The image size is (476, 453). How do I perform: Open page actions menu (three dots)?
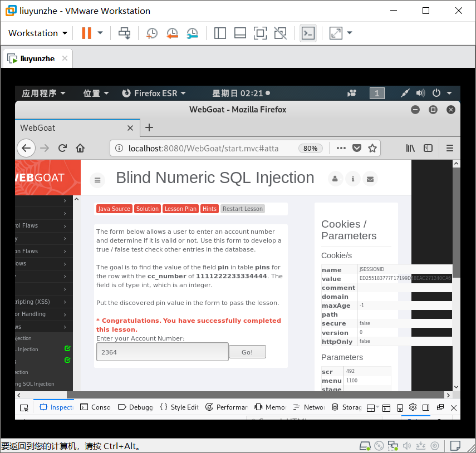coord(341,148)
